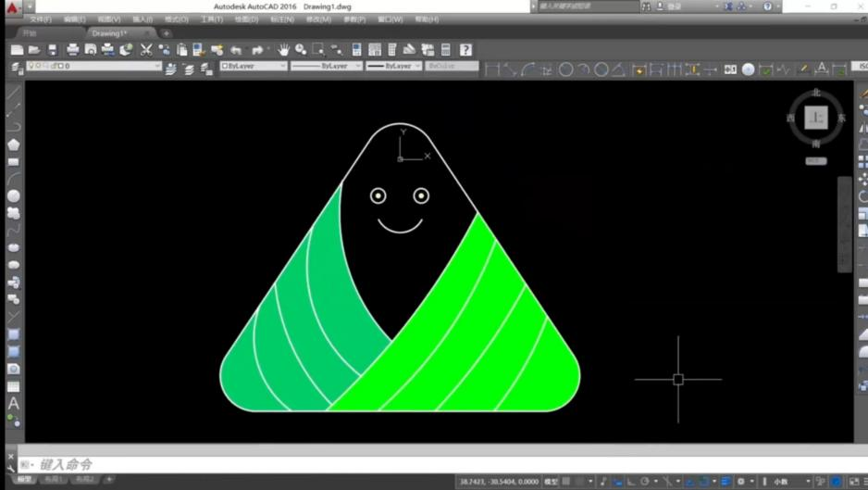Select the Text (A) tool in left toolbar
This screenshot has height=490, width=868.
tap(13, 404)
